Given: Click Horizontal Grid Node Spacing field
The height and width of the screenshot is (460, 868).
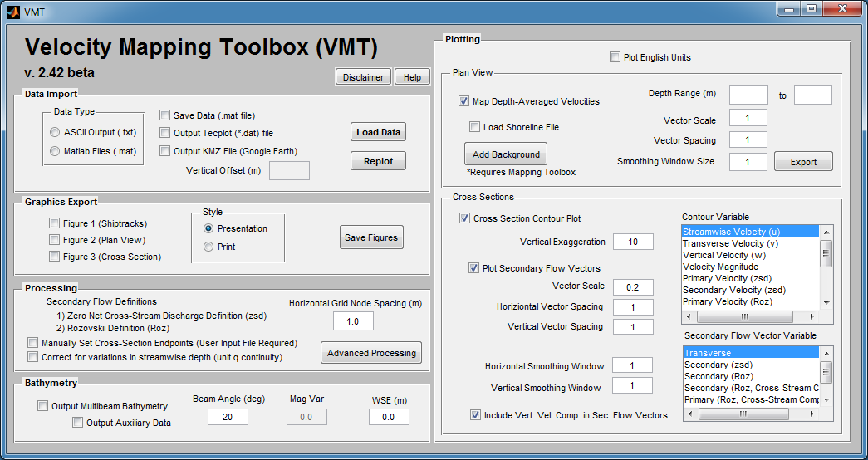Looking at the screenshot, I should click(353, 321).
